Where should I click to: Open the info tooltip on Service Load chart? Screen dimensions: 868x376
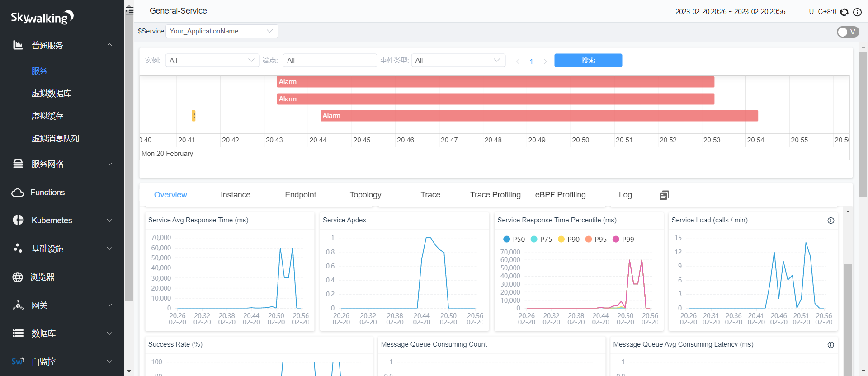pyautogui.click(x=830, y=221)
